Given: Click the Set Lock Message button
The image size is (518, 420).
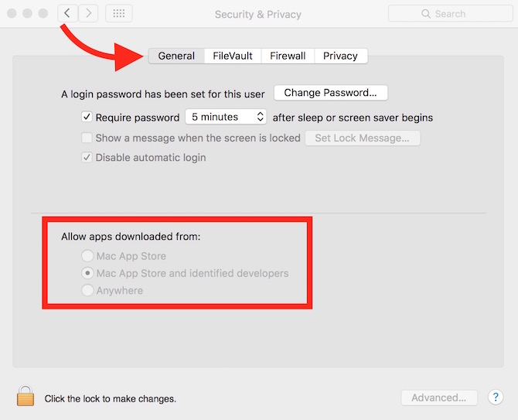Looking at the screenshot, I should tap(362, 138).
